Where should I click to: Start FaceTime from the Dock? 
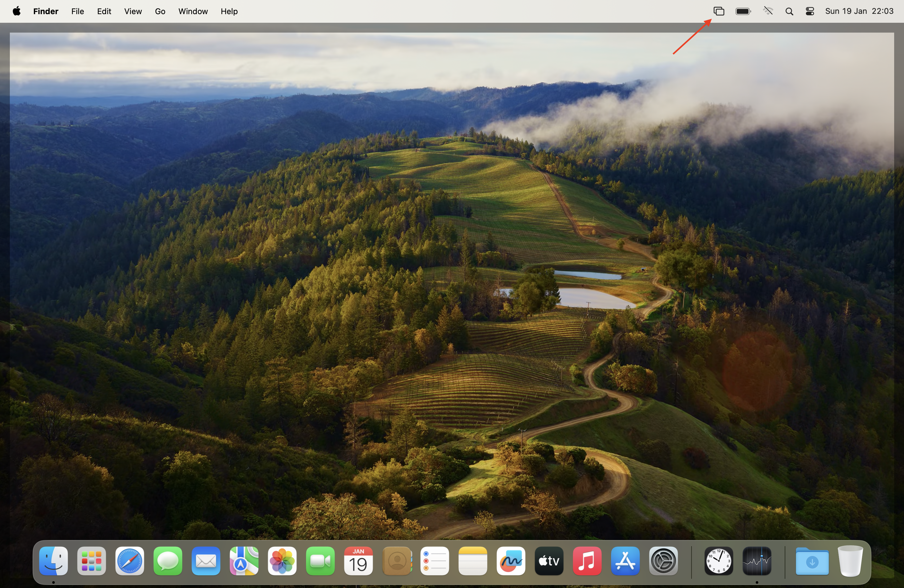(x=320, y=561)
